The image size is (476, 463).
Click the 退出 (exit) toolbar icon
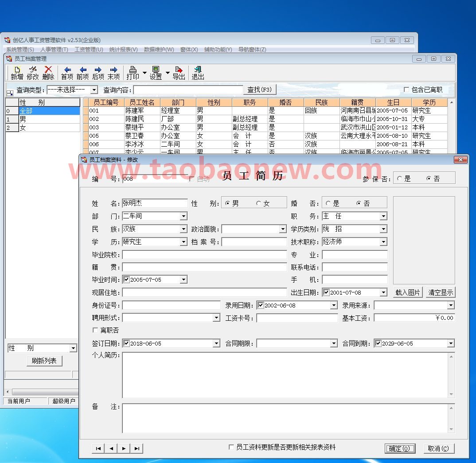pos(198,73)
